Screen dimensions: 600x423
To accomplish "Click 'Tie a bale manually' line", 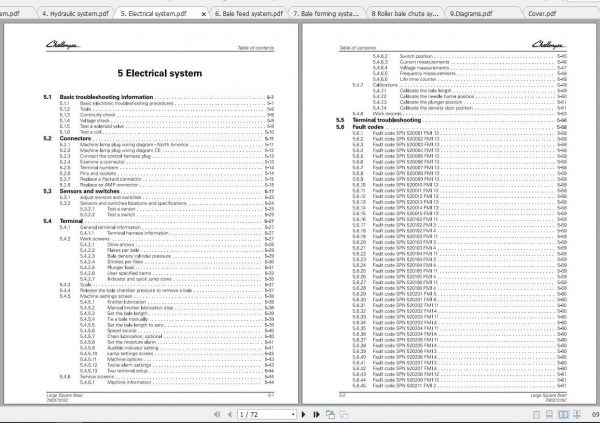I will coord(177,319).
